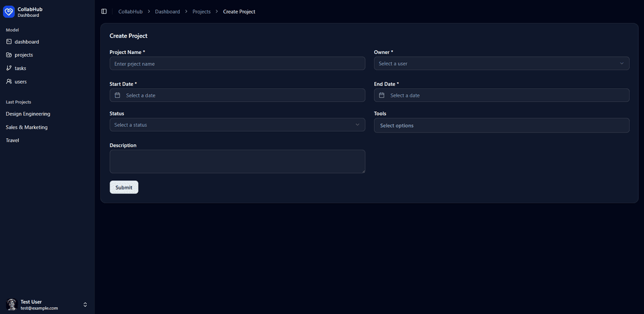The width and height of the screenshot is (644, 314).
Task: Click the 'Project Name *' label
Action: point(127,52)
